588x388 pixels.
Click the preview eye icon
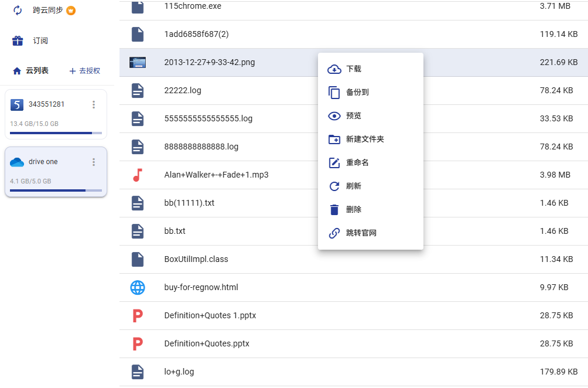coord(334,116)
